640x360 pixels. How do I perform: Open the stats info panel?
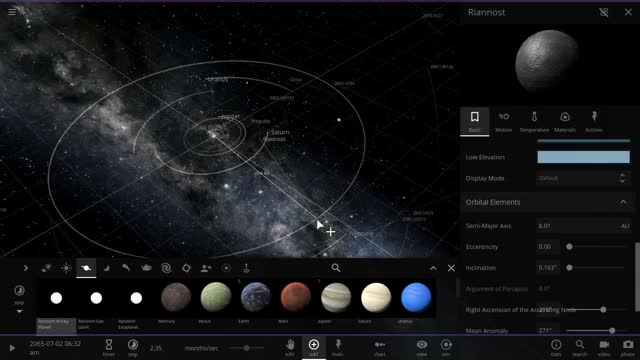(556, 347)
